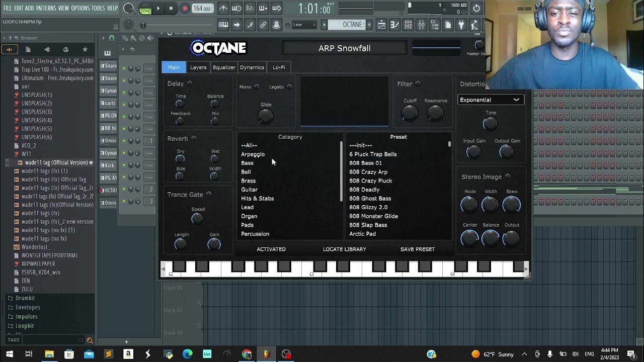Click the LOCATE LIBRARY button
The height and width of the screenshot is (362, 644).
coord(344,249)
